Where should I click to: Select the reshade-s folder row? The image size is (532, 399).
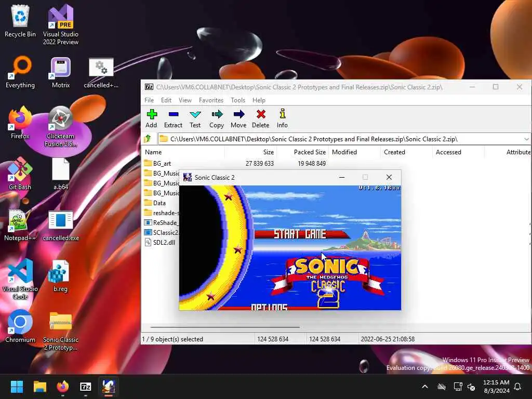click(161, 212)
